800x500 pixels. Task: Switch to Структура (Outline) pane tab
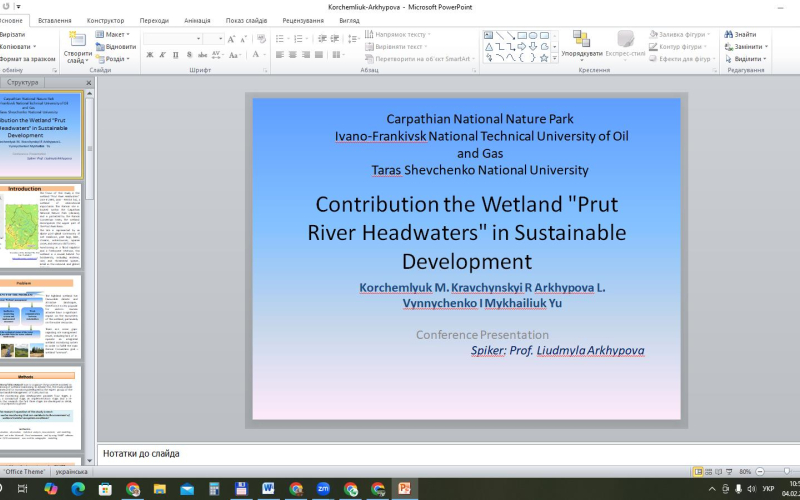click(22, 82)
